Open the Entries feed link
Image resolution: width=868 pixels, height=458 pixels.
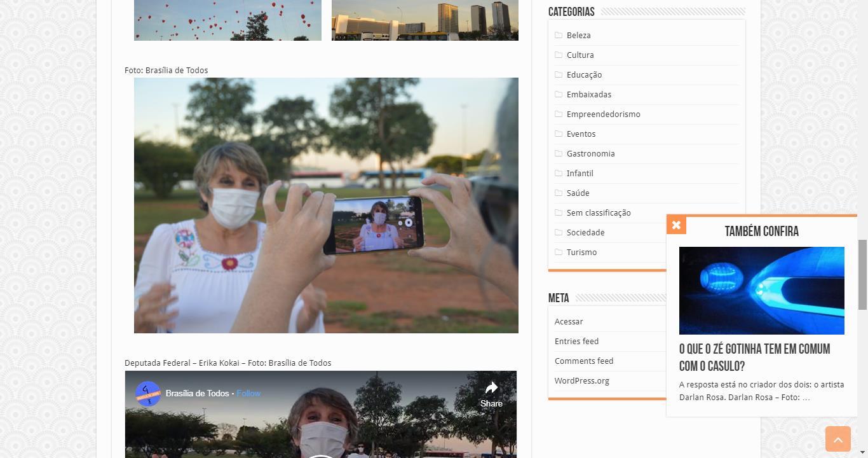576,341
